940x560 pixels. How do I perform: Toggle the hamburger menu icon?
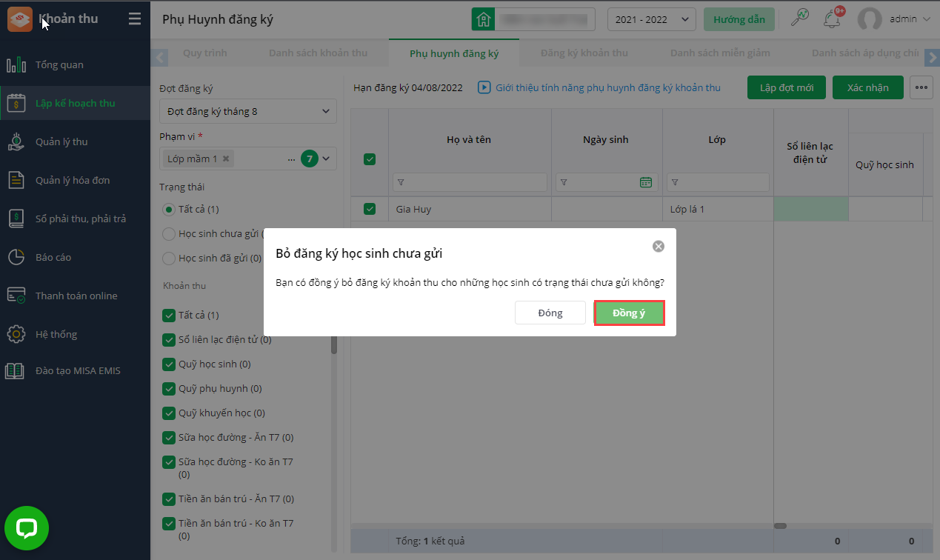[x=134, y=19]
